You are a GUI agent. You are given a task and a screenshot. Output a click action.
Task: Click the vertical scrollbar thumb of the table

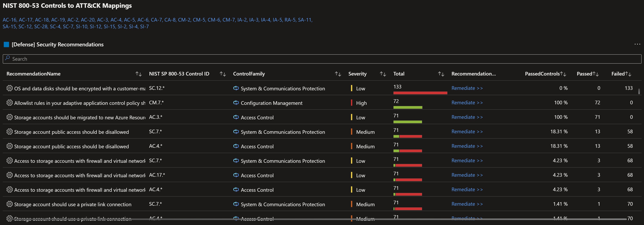(x=639, y=91)
